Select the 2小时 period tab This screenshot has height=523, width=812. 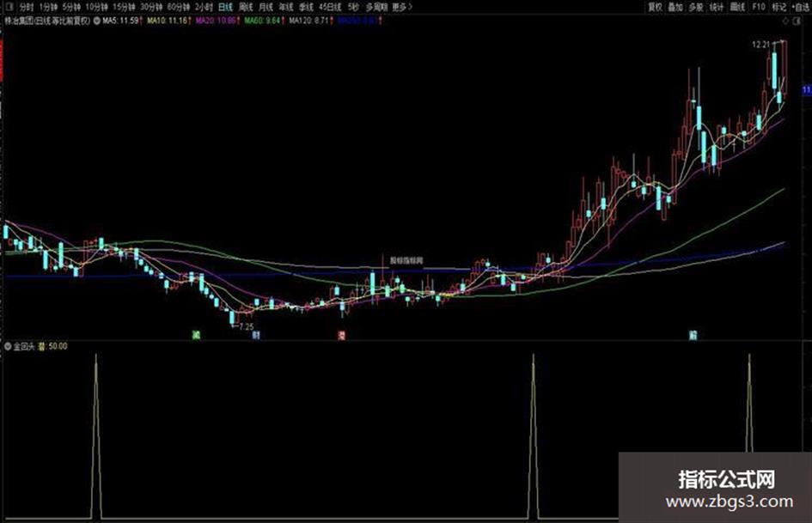[204, 7]
